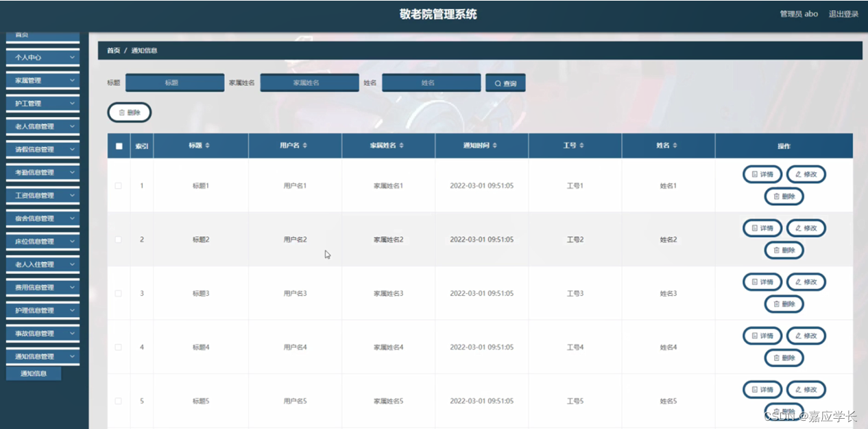
Task: Open 详情 for the 标题3 row
Action: (x=762, y=282)
